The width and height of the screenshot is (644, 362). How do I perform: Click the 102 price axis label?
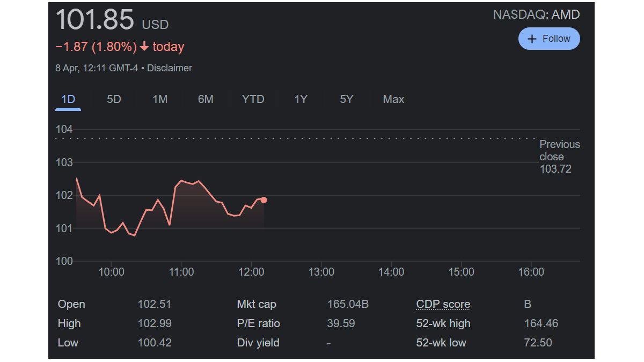(x=64, y=195)
